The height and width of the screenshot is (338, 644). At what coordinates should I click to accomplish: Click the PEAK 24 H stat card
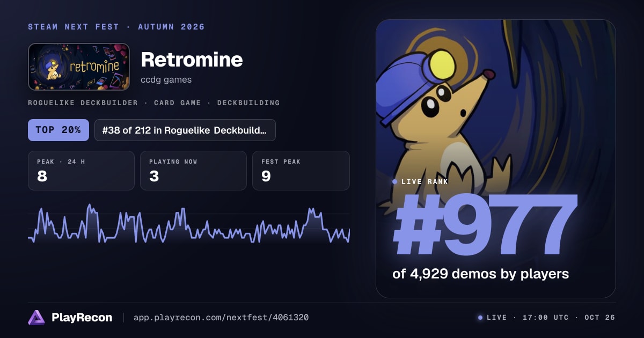(81, 171)
